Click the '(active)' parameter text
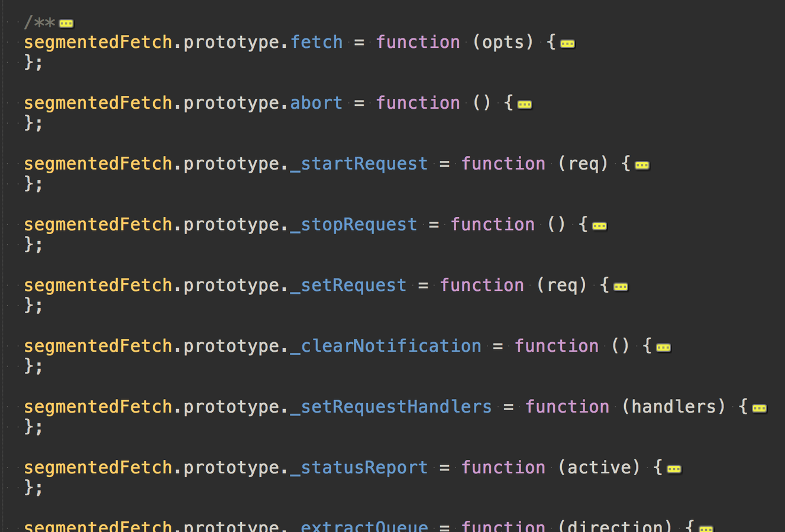This screenshot has height=532, width=785. [x=599, y=468]
